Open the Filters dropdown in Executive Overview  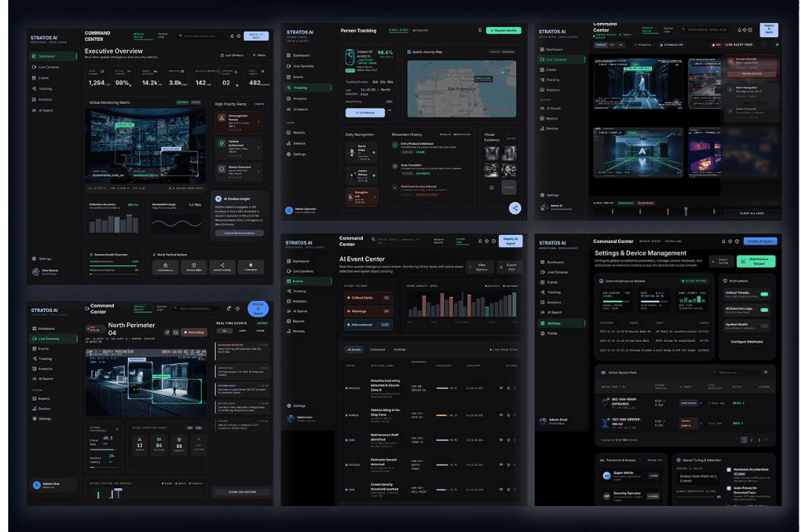coord(259,55)
